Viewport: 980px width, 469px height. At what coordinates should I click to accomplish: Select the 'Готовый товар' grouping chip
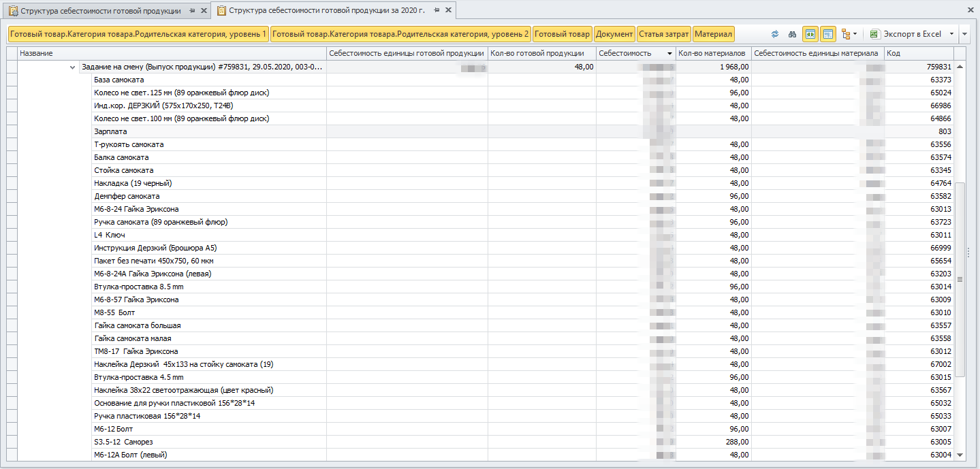pyautogui.click(x=562, y=34)
